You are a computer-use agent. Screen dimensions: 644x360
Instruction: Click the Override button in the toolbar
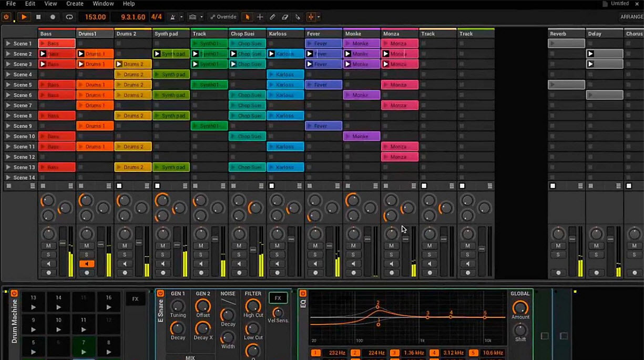[222, 17]
